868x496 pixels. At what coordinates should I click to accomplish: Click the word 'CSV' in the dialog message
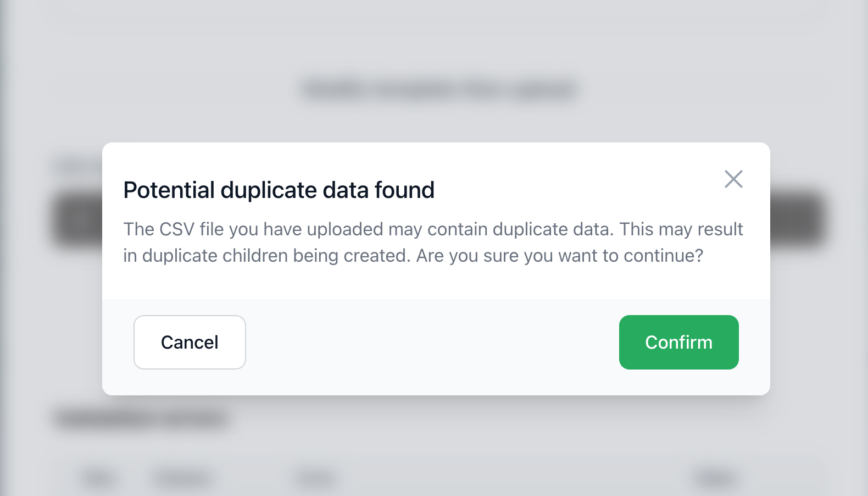[x=176, y=229]
